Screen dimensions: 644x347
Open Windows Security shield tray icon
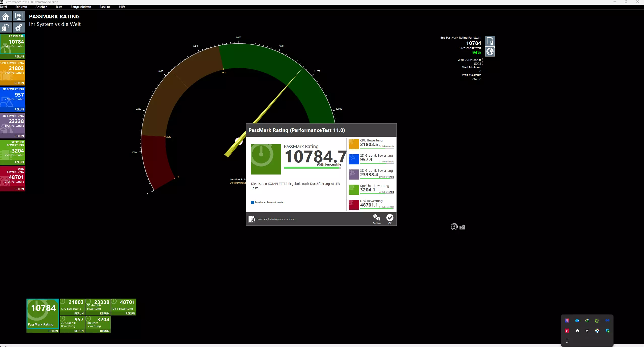coord(607,331)
